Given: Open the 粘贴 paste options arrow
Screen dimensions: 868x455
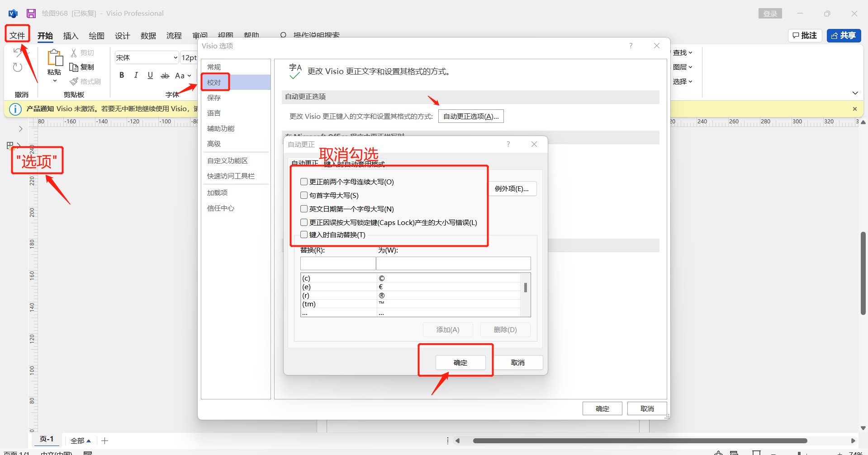Looking at the screenshot, I should click(55, 81).
